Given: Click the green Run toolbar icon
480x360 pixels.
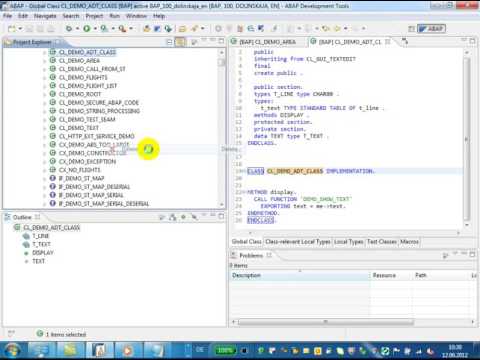Looking at the screenshot, I should 87,29.
